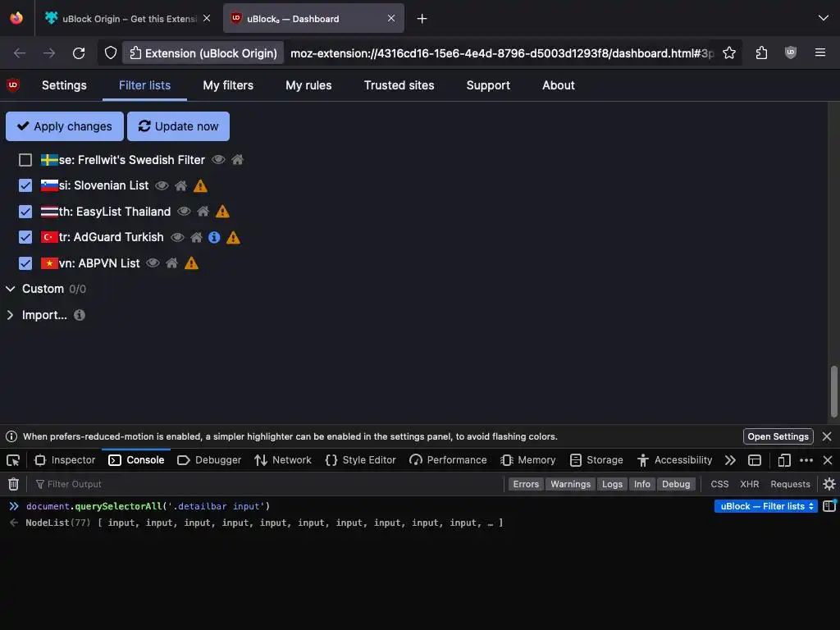This screenshot has width=840, height=630.
Task: Open EasyList Thailand home page icon
Action: pyautogui.click(x=203, y=212)
